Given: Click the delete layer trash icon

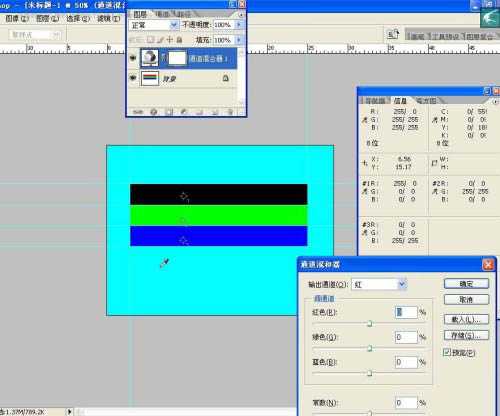Looking at the screenshot, I should (231, 112).
